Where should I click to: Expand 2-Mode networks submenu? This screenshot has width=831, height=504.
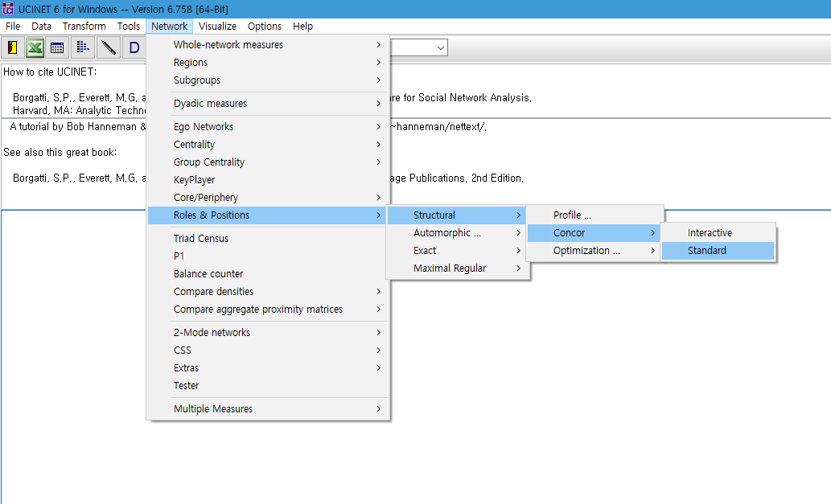coord(268,333)
